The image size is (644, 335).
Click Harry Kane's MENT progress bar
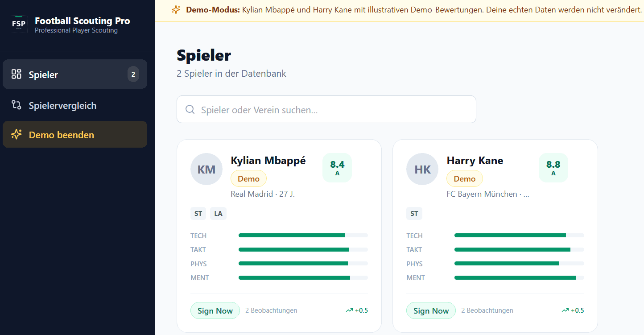click(519, 277)
